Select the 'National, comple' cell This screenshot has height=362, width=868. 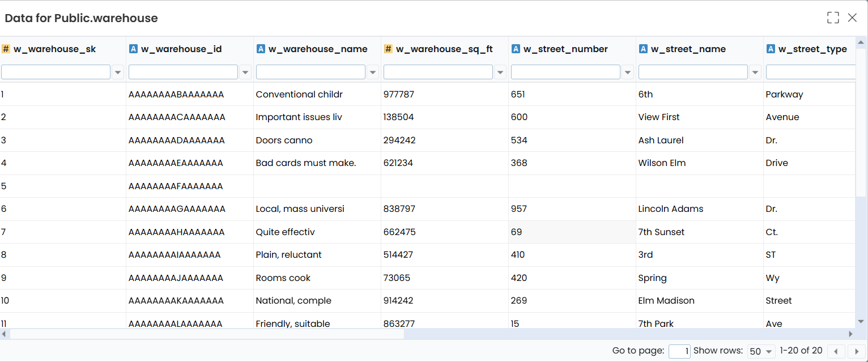317,301
